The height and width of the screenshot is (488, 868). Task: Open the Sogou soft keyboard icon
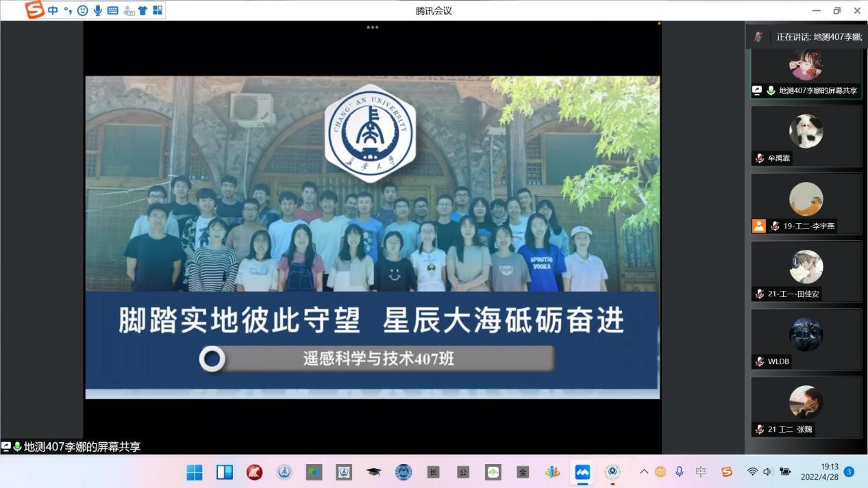113,10
